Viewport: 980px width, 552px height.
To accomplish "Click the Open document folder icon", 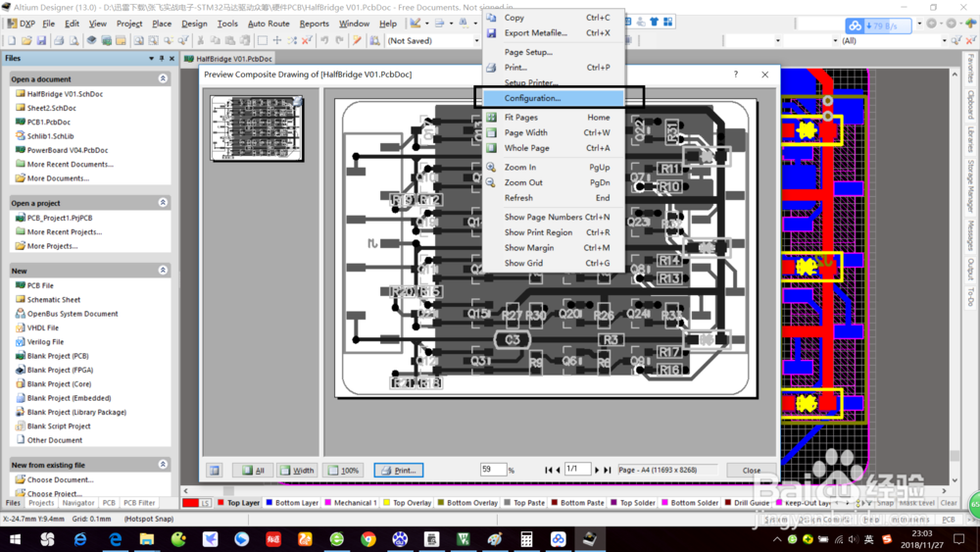I will pos(26,40).
